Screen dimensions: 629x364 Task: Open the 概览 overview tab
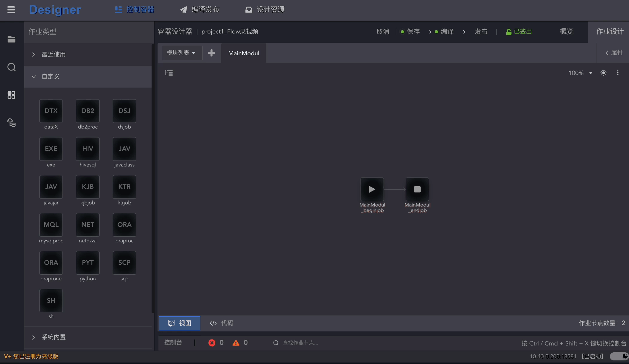pyautogui.click(x=567, y=31)
